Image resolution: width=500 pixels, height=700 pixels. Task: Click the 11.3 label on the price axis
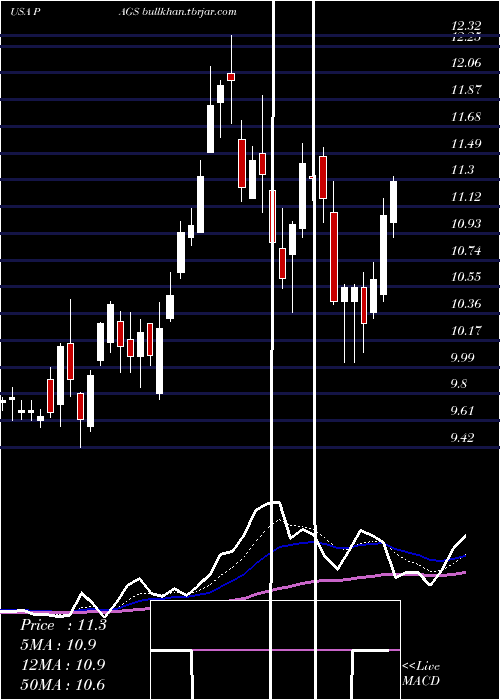click(x=462, y=170)
